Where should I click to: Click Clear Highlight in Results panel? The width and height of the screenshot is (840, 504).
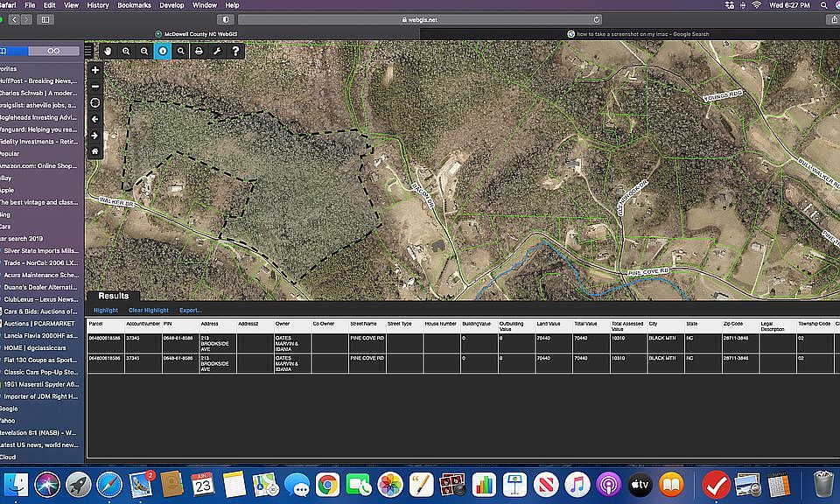point(148,311)
